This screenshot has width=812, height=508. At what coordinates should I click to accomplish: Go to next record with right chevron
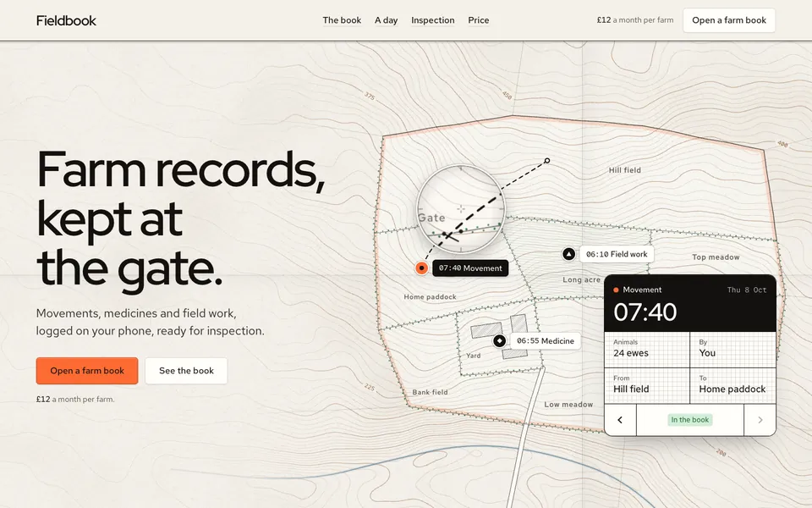tap(760, 420)
